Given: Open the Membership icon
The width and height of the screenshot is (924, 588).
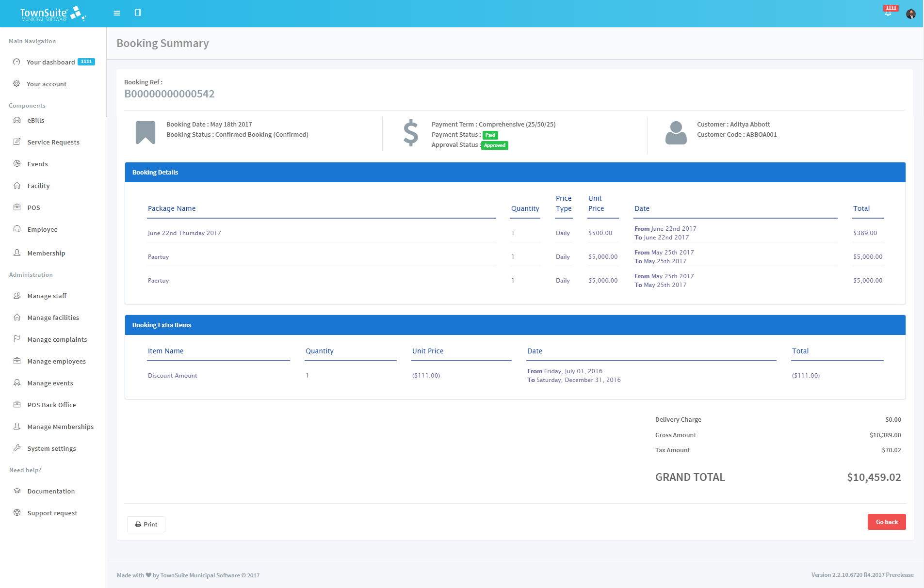Looking at the screenshot, I should click(x=17, y=253).
